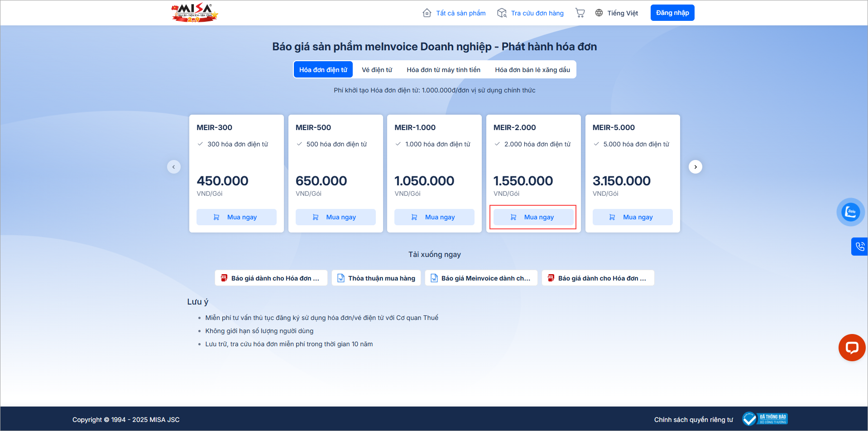The image size is (868, 431).
Task: Download Thỏa thuận mua hàng document
Action: [x=376, y=278]
